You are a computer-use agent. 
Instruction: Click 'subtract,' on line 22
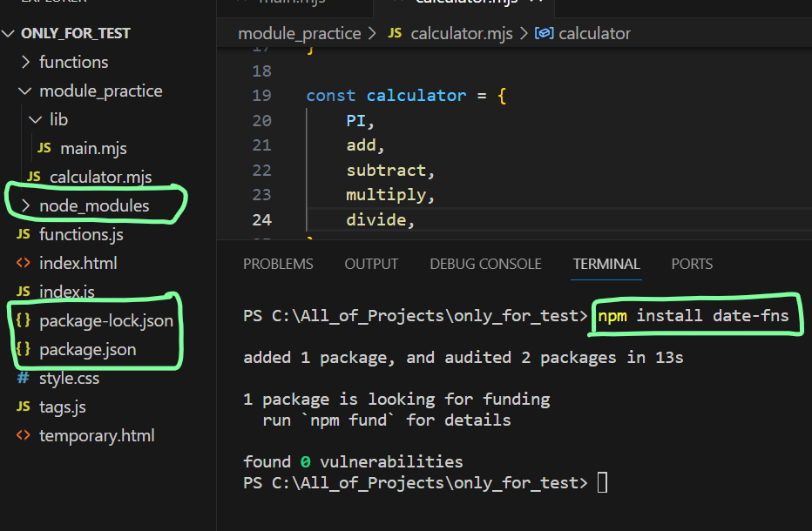click(390, 171)
